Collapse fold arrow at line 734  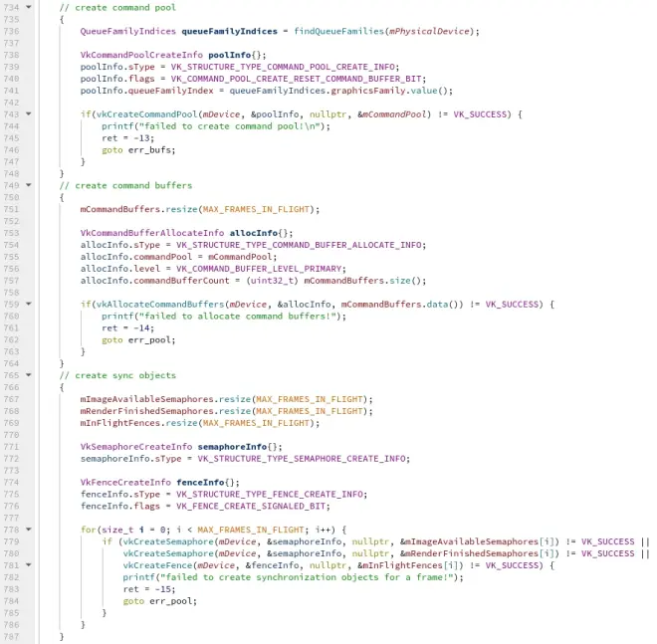(x=29, y=7)
